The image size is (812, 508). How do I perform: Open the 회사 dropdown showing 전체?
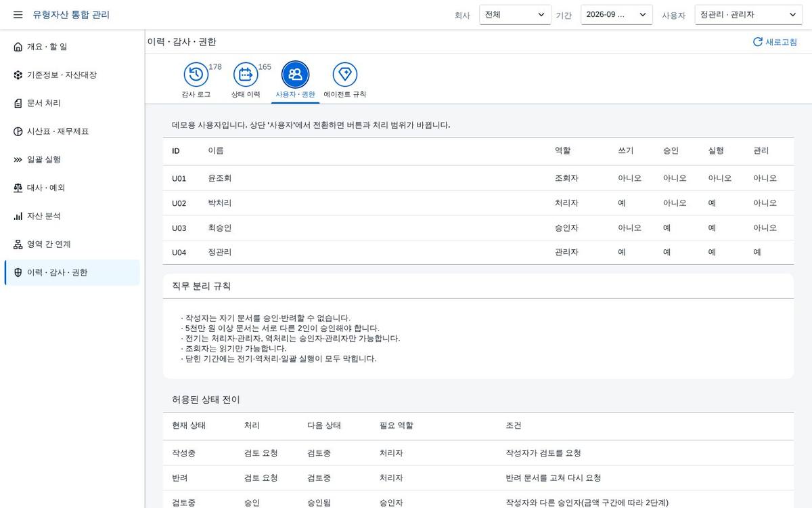pos(515,15)
